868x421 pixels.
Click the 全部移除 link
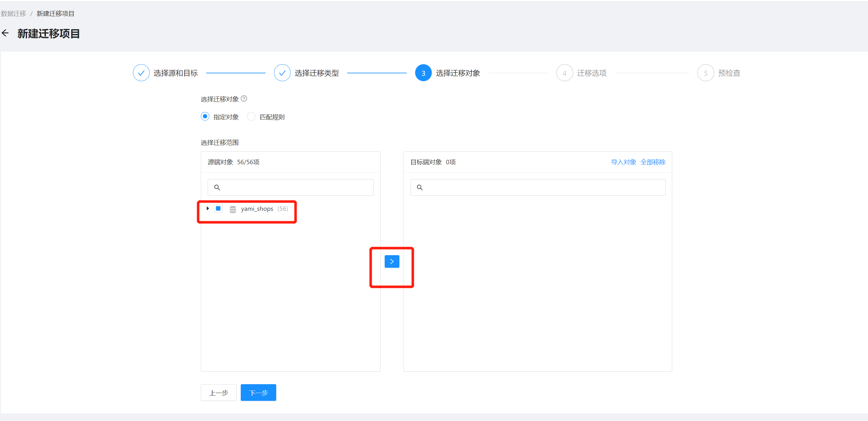[x=653, y=162]
